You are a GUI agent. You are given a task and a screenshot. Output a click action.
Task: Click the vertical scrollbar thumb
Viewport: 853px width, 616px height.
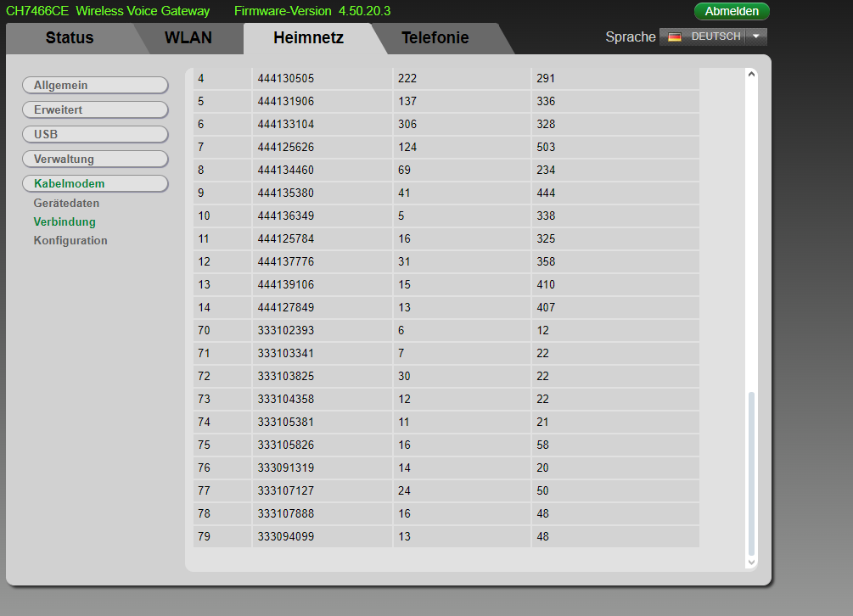coord(751,473)
